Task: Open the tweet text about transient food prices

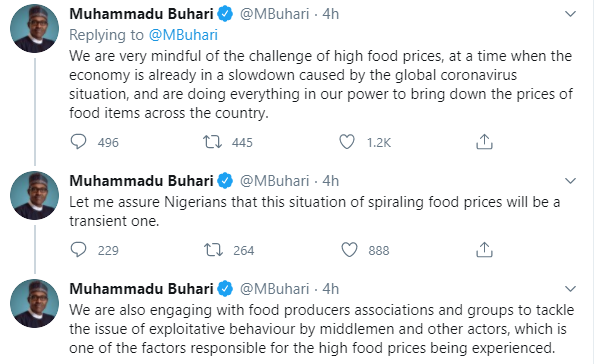Action: [x=314, y=211]
